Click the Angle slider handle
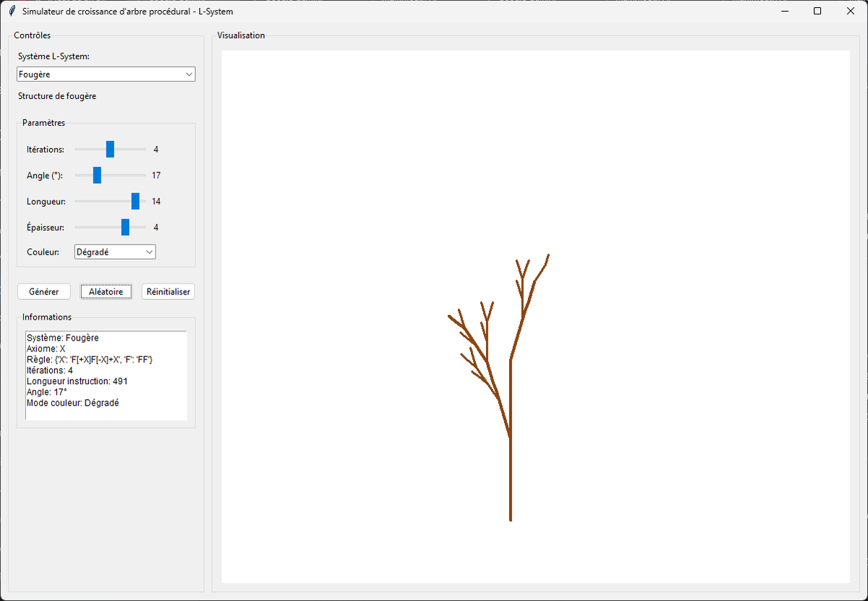Viewport: 868px width, 601px height. [98, 175]
